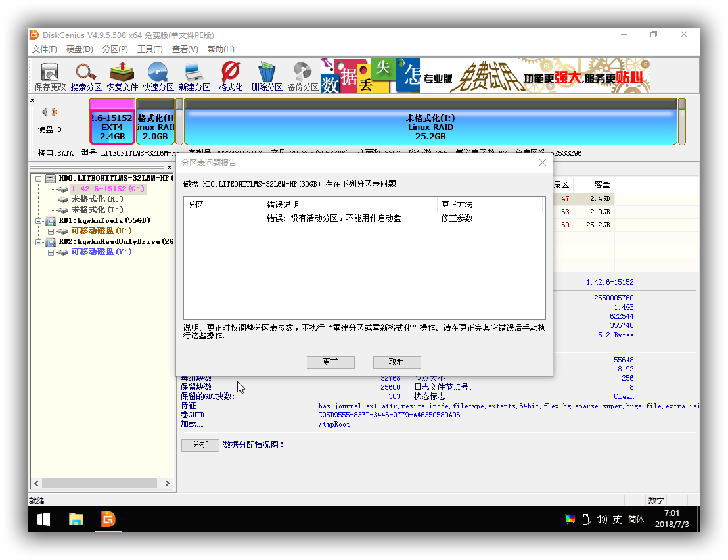Select the 没有活动分区 error row
Viewport: 728px width, 560px height.
coord(363,218)
